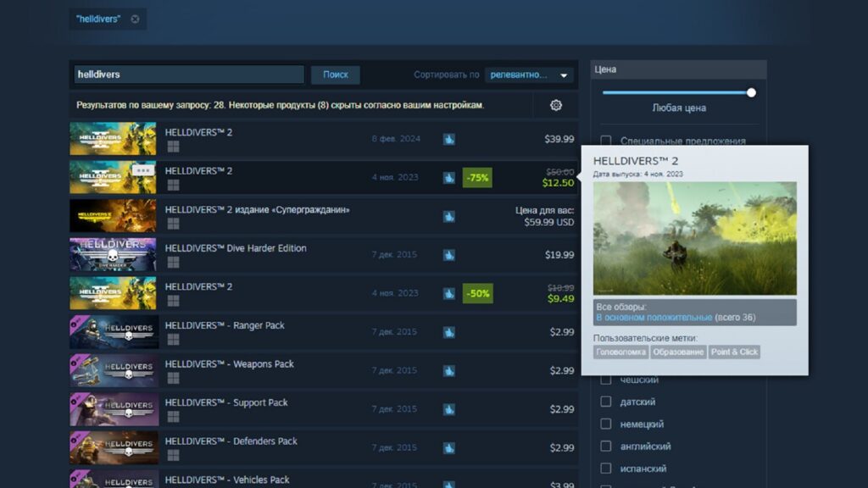Screen dimensions: 868x488
Task: Click the tooltip gameplay screenshot
Action: point(695,238)
